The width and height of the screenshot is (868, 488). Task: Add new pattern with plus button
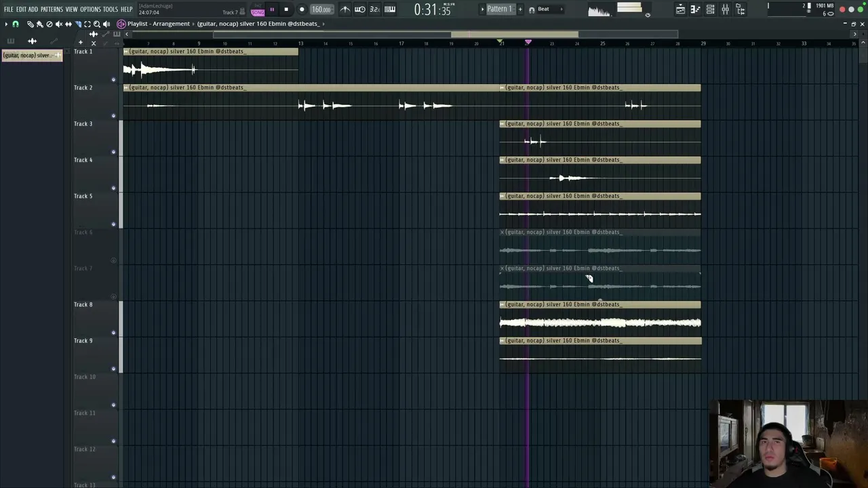click(520, 9)
